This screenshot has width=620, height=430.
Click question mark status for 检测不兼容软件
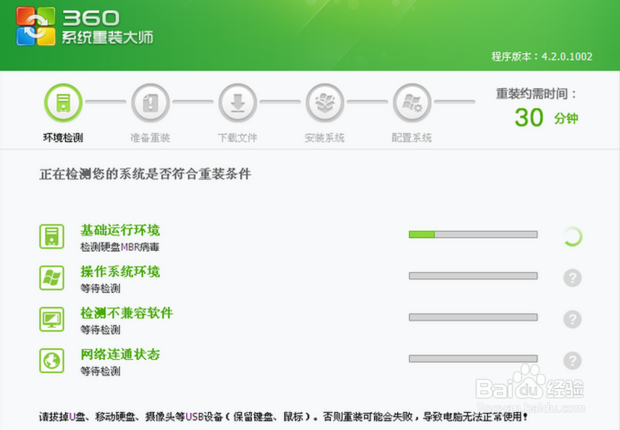pyautogui.click(x=572, y=319)
